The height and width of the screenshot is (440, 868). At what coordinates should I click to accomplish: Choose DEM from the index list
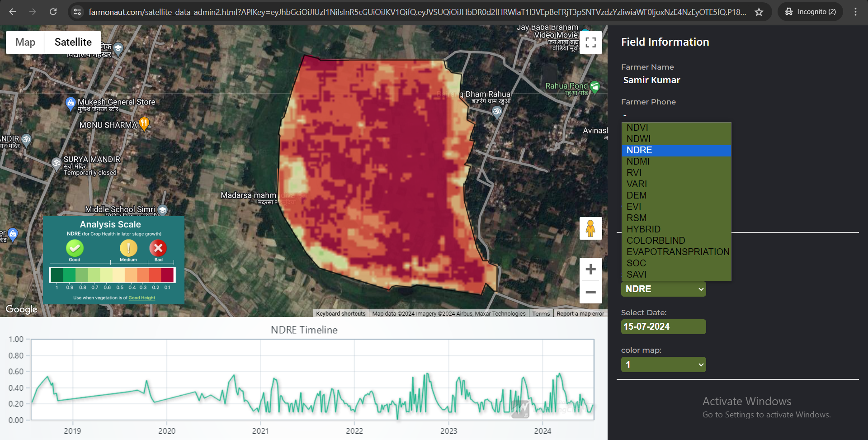point(676,195)
